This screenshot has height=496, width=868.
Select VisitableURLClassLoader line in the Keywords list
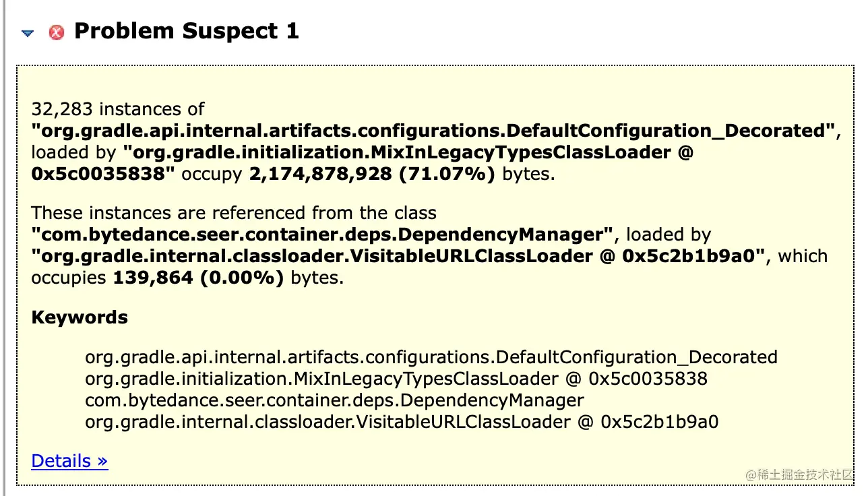[x=402, y=422]
